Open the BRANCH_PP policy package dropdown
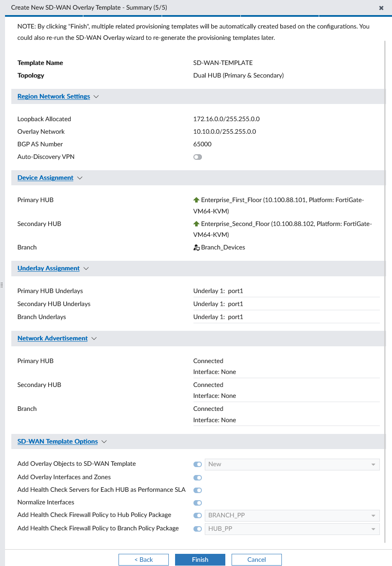This screenshot has width=392, height=566. pos(292,515)
